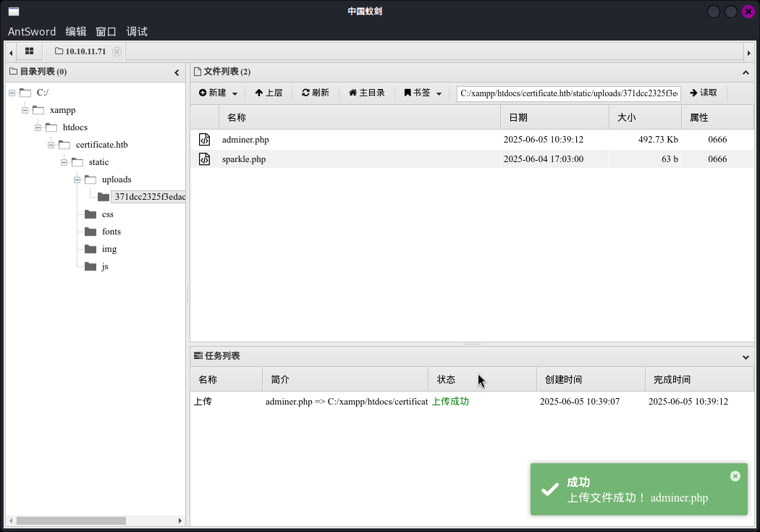Select htdocs folder in tree
The image size is (760, 532).
pyautogui.click(x=75, y=127)
